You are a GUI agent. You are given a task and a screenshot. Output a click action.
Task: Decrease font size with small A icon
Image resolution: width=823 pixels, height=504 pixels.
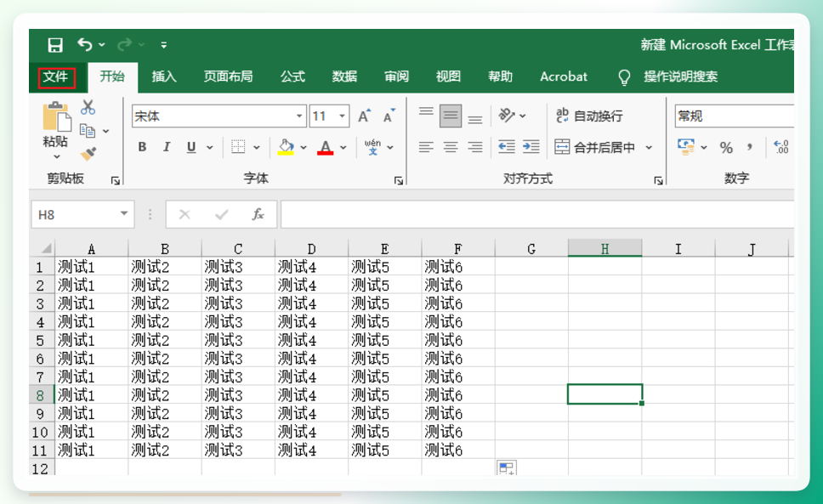389,116
